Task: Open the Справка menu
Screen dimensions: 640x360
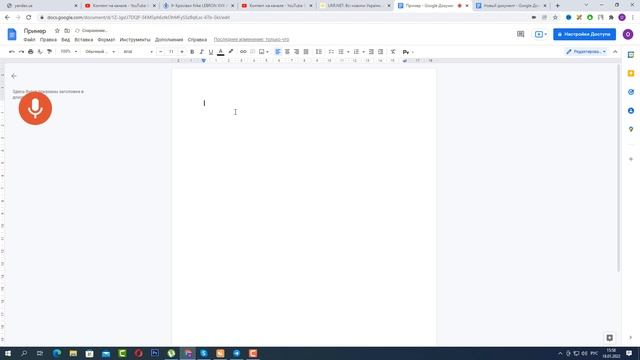Action: (x=197, y=40)
